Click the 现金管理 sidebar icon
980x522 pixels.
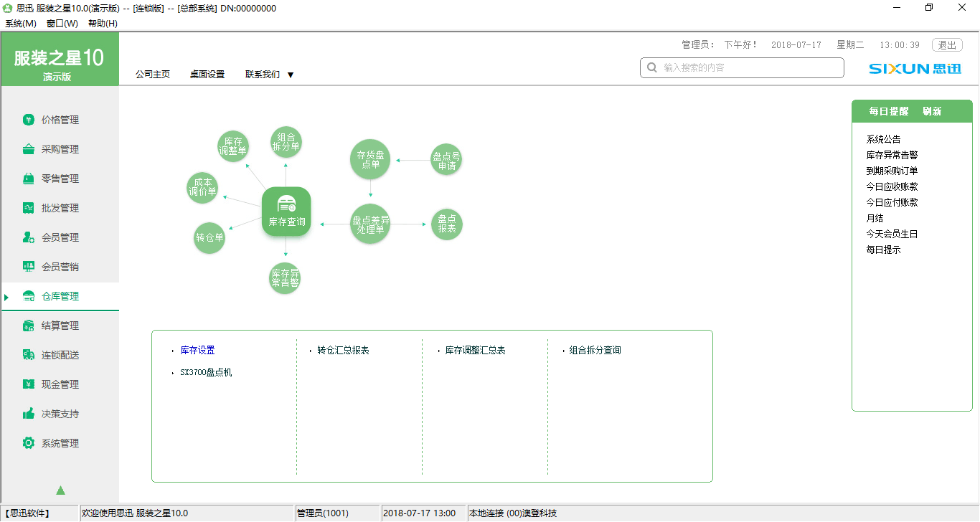(29, 384)
